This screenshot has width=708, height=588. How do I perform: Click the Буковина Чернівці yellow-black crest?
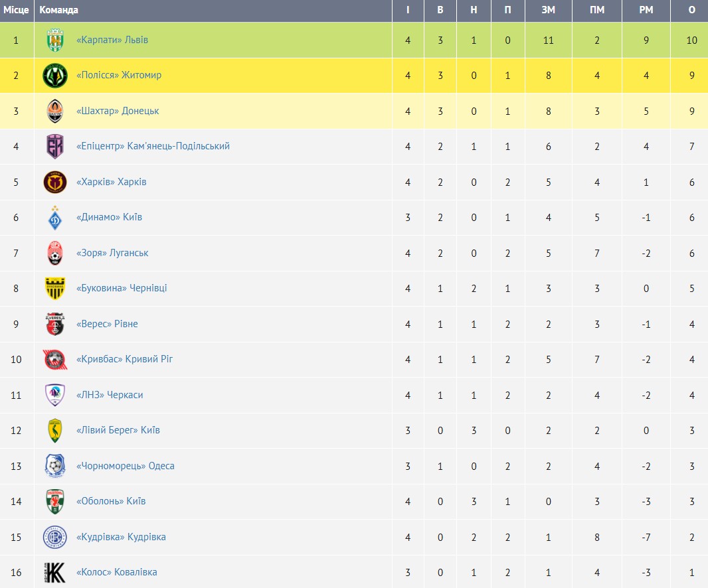[55, 289]
